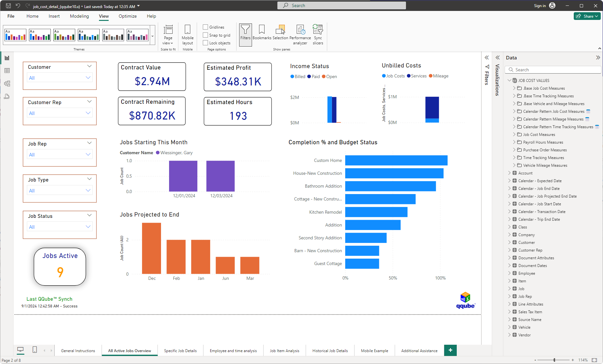The image size is (603, 364).
Task: Adjust the zoom slider in status bar
Action: [554, 360]
